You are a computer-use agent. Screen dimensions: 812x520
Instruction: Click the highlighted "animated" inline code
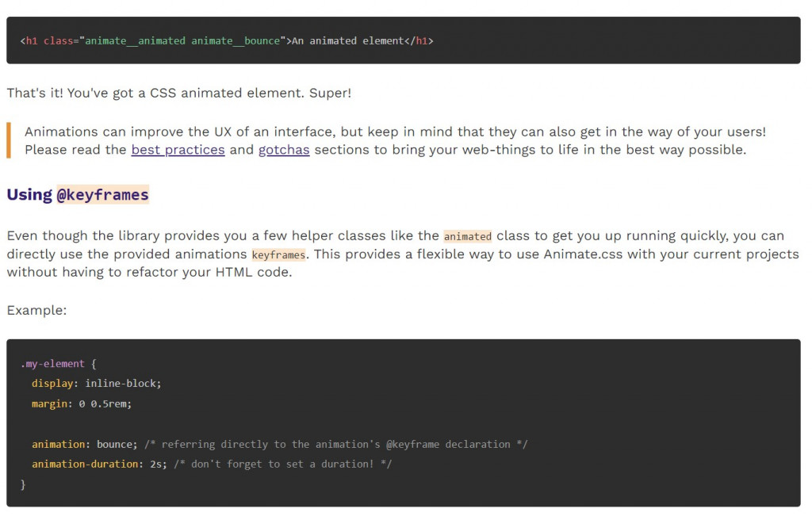(468, 236)
